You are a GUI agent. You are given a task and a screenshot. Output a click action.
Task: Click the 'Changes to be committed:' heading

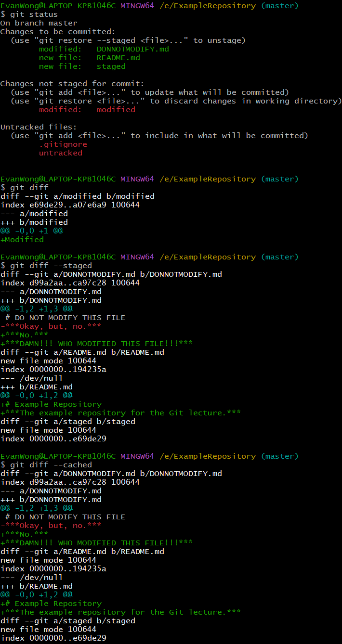(x=58, y=32)
